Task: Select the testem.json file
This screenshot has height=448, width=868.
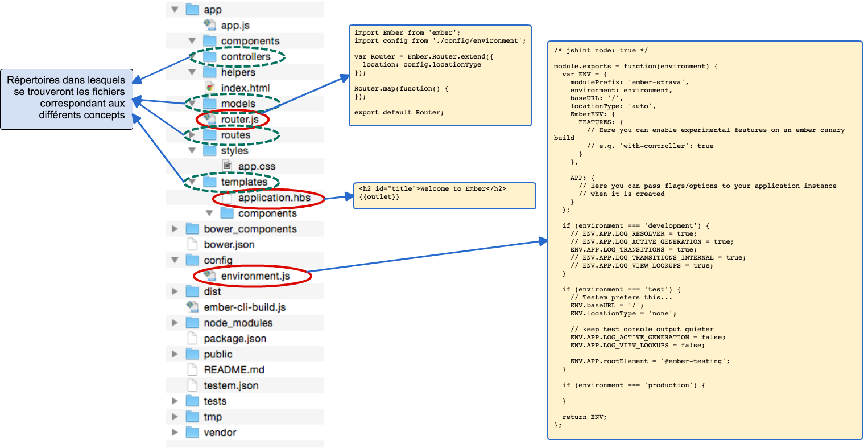Action: pos(231,385)
